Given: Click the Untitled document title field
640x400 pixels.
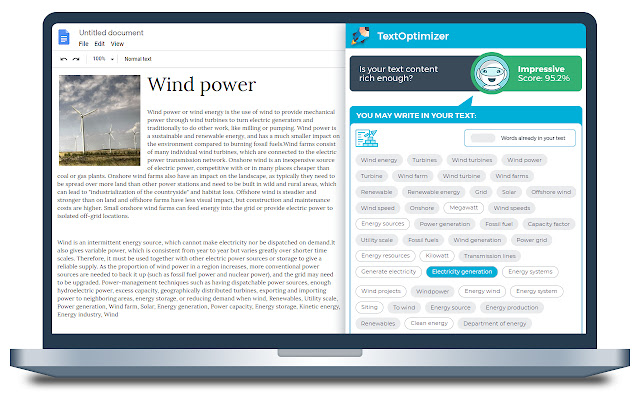Looking at the screenshot, I should pyautogui.click(x=111, y=33).
